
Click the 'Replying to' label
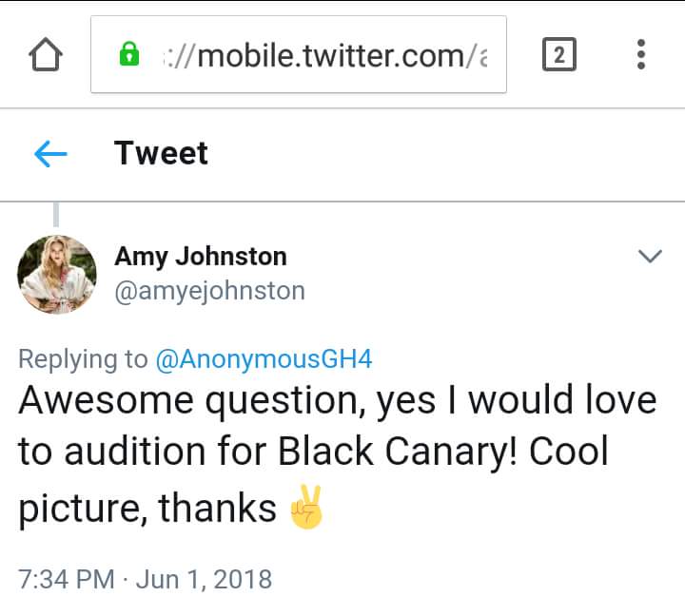[83, 358]
